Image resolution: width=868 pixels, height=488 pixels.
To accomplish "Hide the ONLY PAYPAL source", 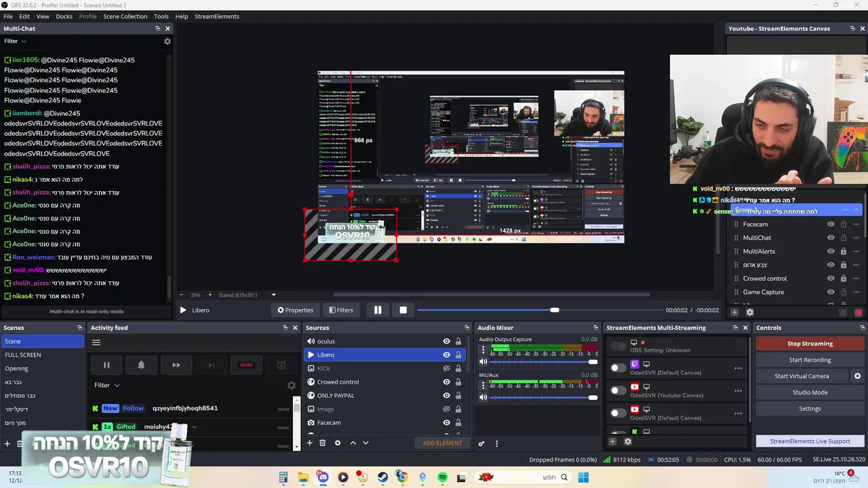I will (x=446, y=396).
